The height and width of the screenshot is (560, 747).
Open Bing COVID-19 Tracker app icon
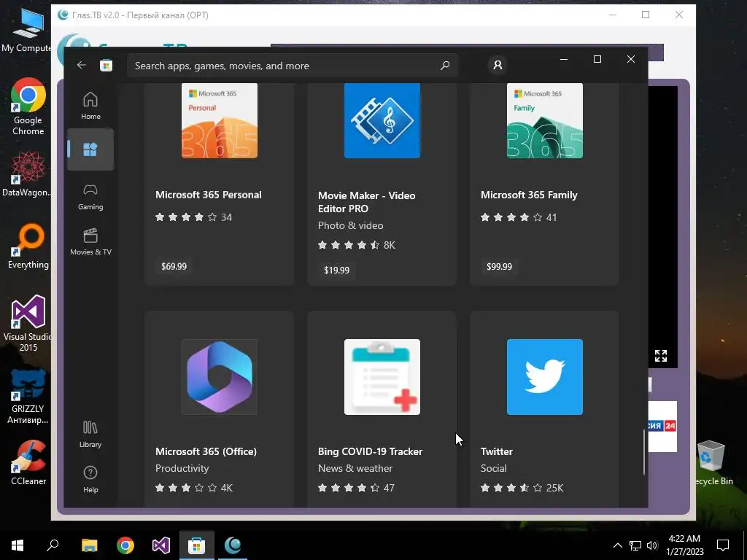[x=382, y=377]
